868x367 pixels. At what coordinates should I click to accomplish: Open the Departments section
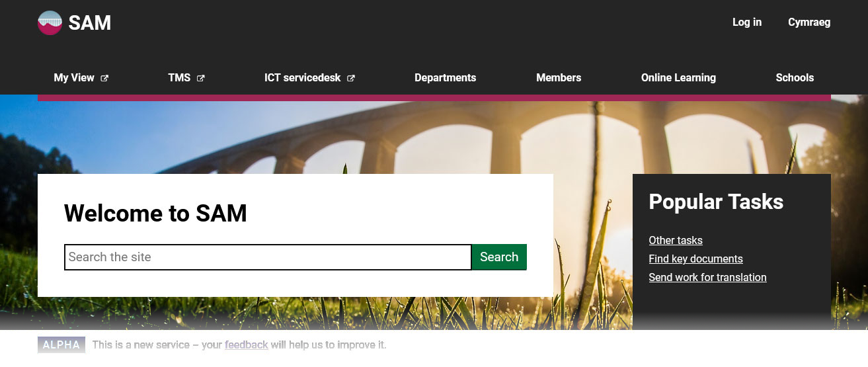point(445,77)
